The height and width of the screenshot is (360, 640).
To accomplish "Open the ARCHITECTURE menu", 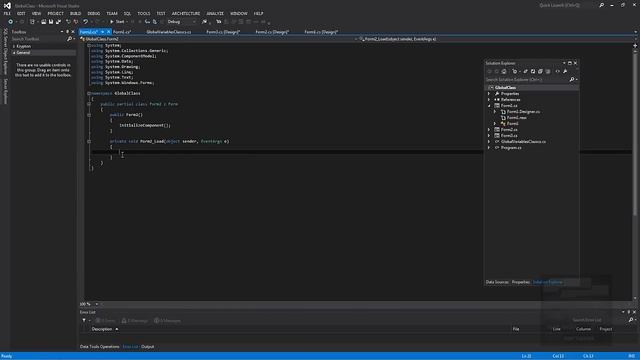I will (x=186, y=13).
